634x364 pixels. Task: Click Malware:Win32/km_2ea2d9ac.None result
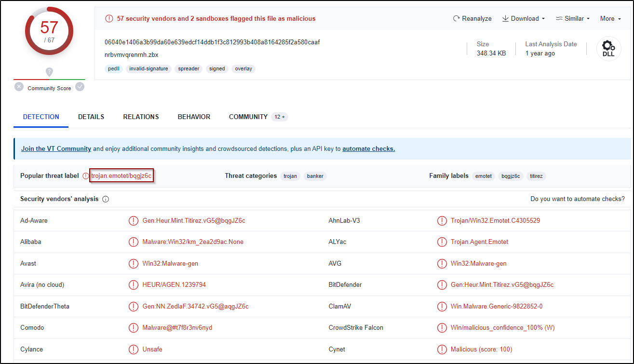[193, 242]
